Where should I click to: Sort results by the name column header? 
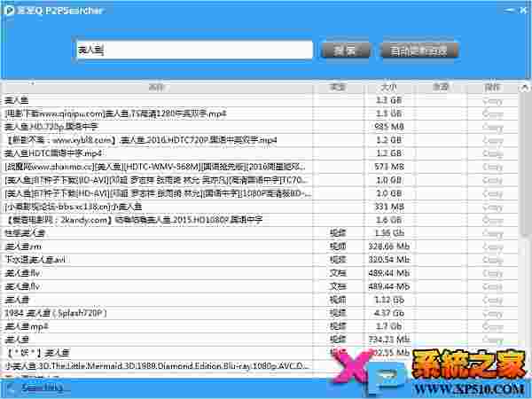[x=157, y=88]
